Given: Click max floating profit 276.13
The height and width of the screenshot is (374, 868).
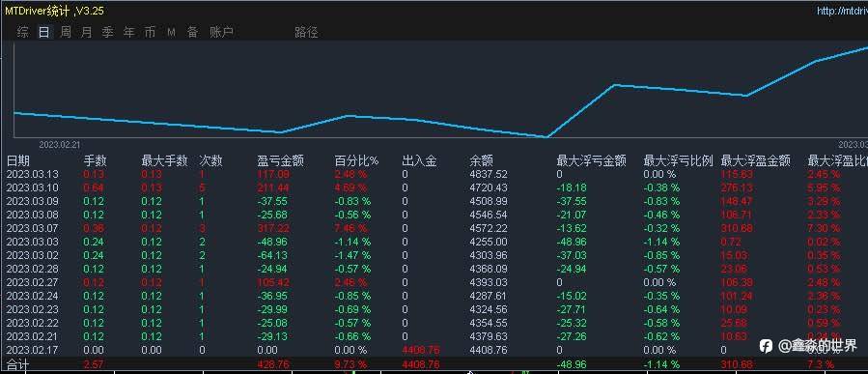Looking at the screenshot, I should (x=737, y=187).
